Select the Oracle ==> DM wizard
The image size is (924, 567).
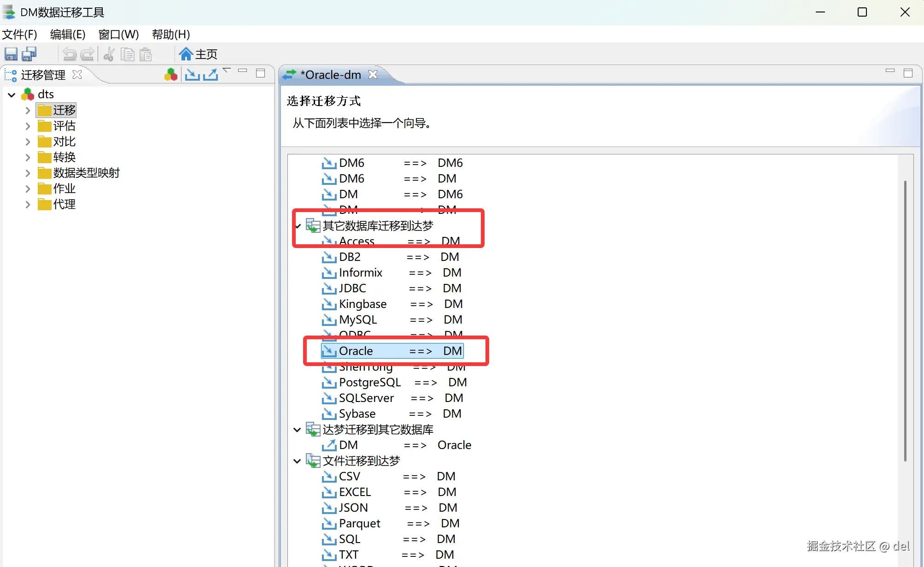(392, 351)
